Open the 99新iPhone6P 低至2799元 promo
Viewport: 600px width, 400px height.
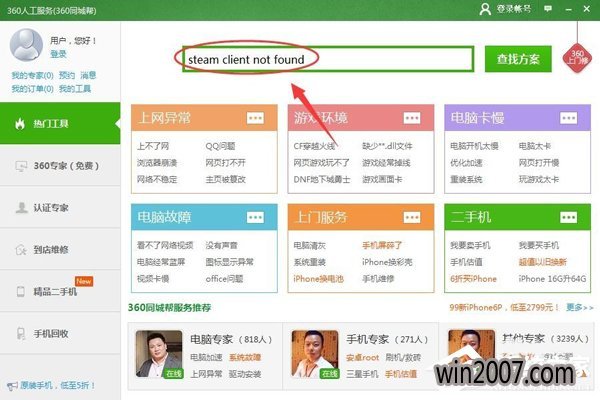click(x=504, y=307)
